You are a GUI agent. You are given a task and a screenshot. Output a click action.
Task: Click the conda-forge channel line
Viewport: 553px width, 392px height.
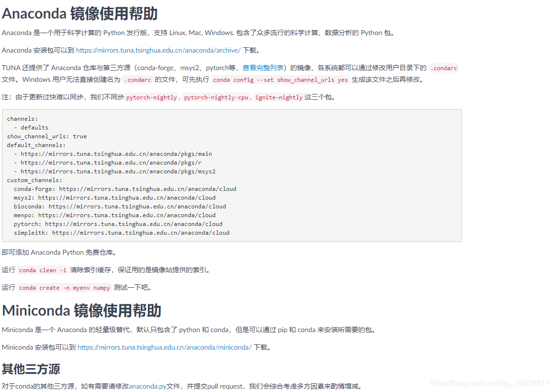tap(125, 189)
